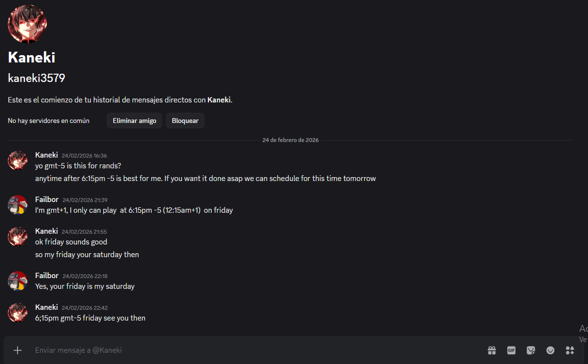Click Kaneki's avatar on the 22:42 message

tap(18, 312)
